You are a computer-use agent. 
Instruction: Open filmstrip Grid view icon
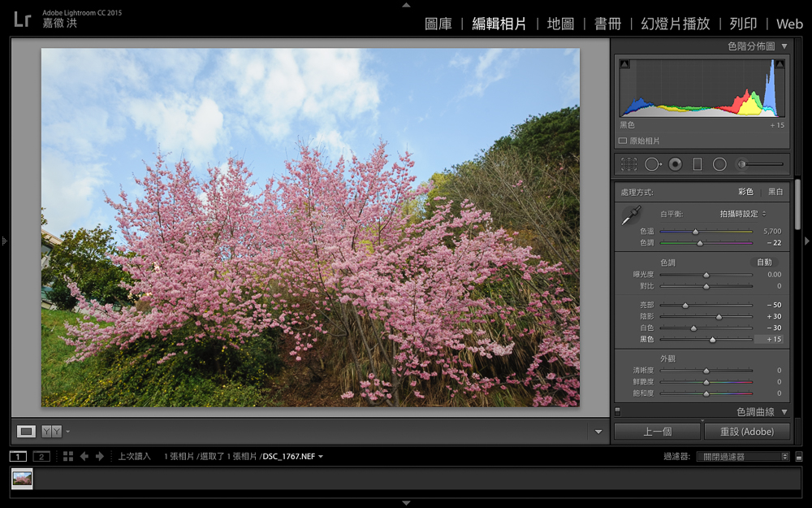click(68, 456)
